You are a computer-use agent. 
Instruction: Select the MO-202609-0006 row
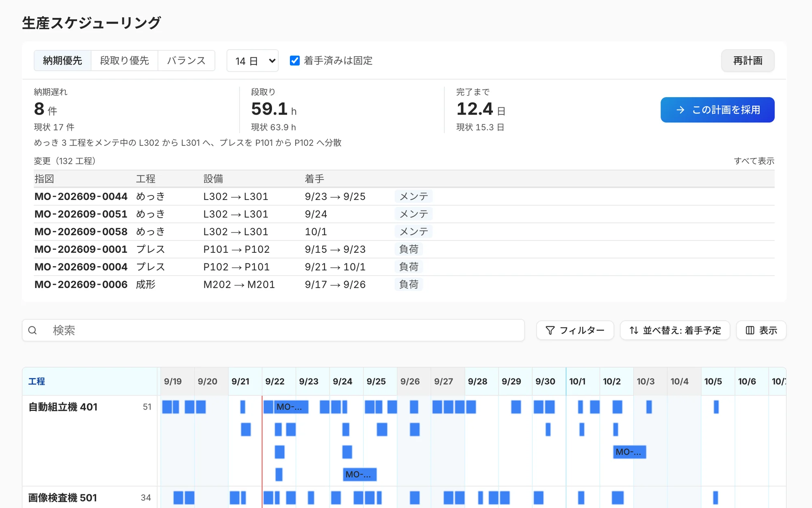point(404,284)
